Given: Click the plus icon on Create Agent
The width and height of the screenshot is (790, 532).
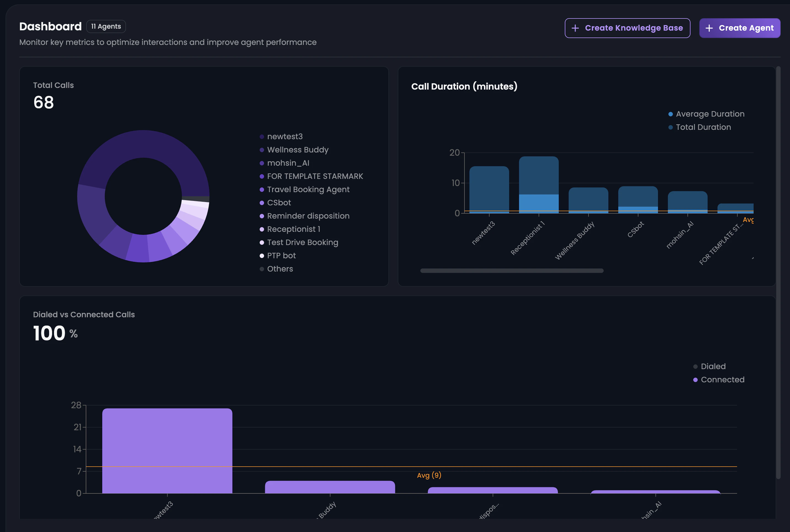Looking at the screenshot, I should [709, 28].
